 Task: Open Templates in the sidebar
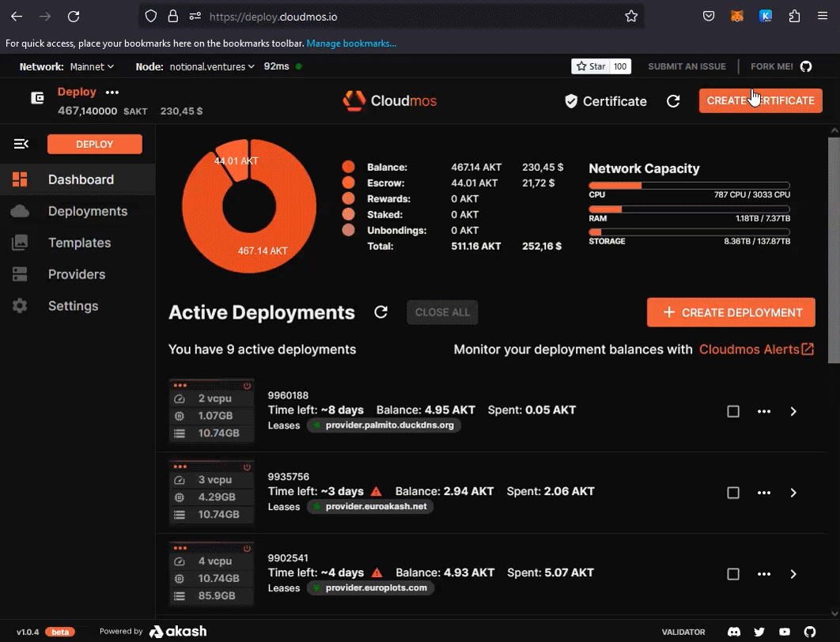79,243
